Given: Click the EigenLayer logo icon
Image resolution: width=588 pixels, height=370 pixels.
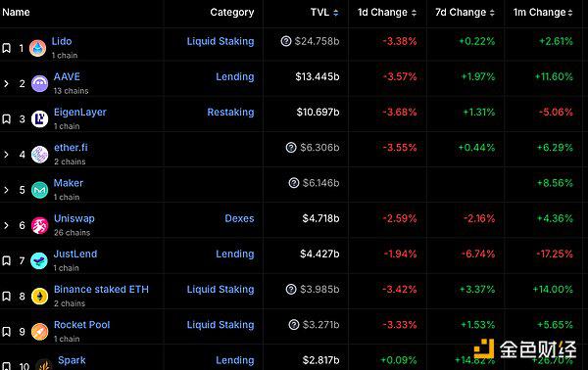Looking at the screenshot, I should click(39, 119).
